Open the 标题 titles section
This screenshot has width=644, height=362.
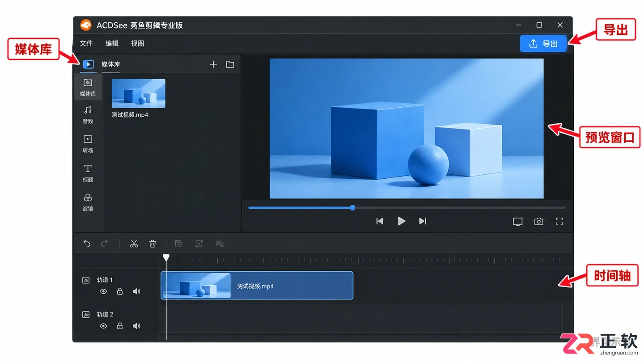pos(88,173)
